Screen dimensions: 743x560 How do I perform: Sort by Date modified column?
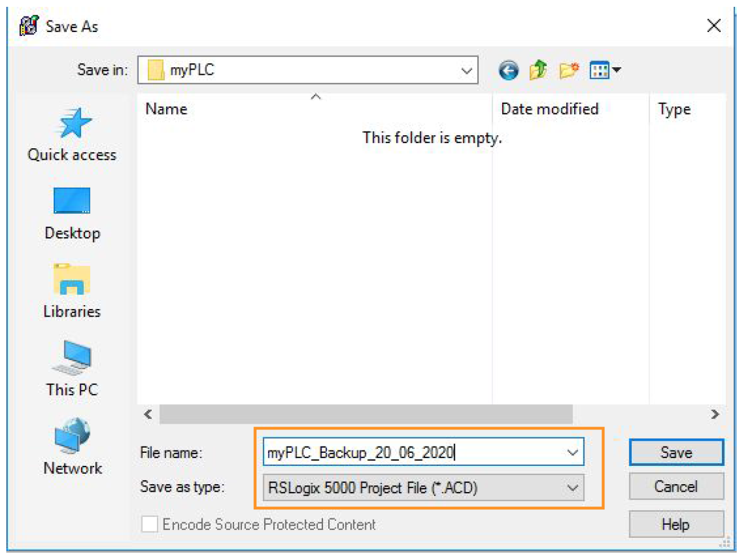point(549,109)
